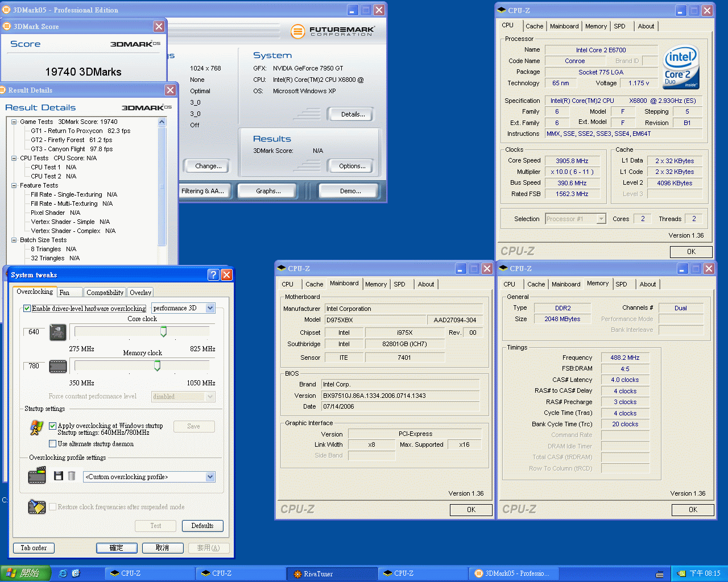The image size is (728, 582).
Task: Open the Windows Start button
Action: pos(26,573)
